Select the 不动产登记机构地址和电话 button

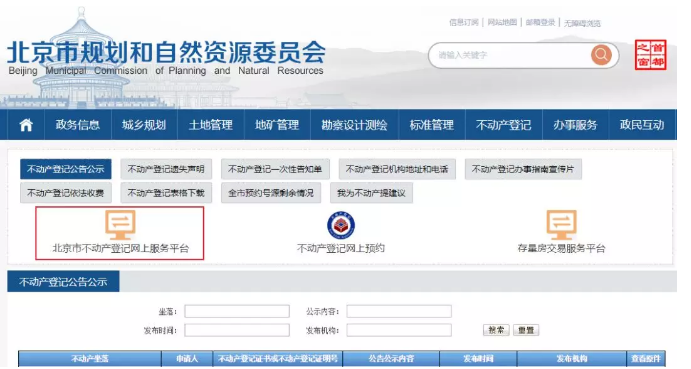(397, 169)
